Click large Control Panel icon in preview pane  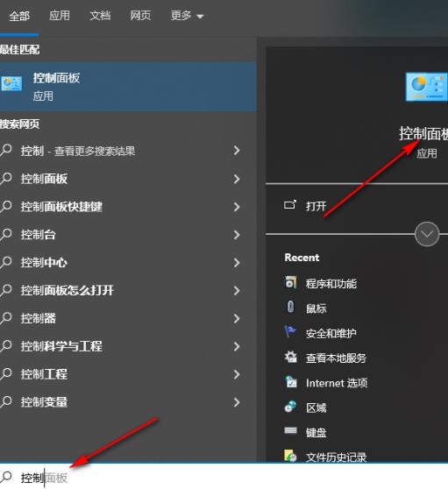point(426,87)
